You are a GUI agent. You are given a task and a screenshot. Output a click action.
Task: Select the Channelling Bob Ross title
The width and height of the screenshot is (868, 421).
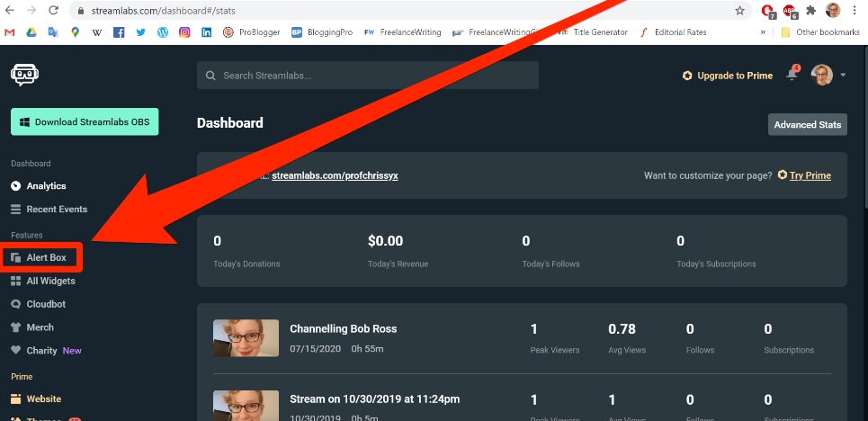pyautogui.click(x=344, y=328)
